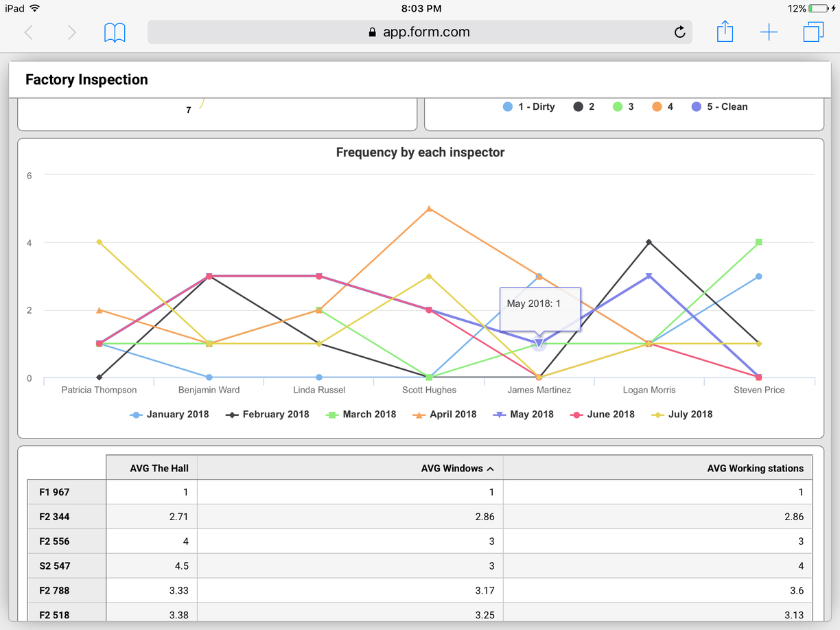
Task: Toggle January 2018 series in legend
Action: pos(170,415)
